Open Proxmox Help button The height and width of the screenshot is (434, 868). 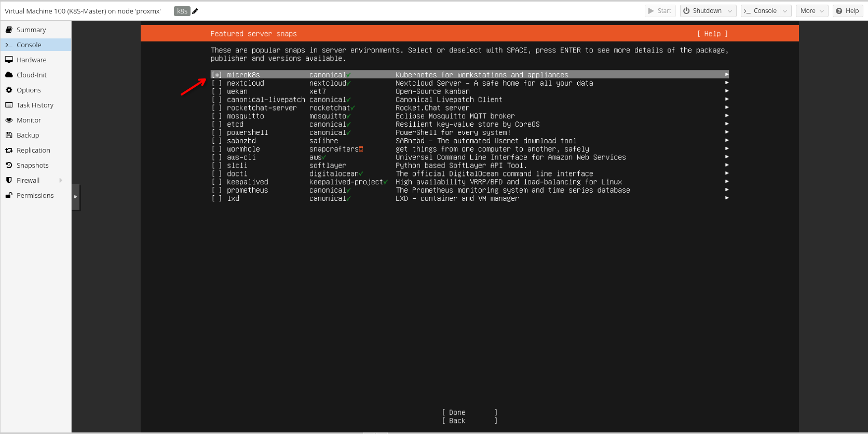point(848,11)
